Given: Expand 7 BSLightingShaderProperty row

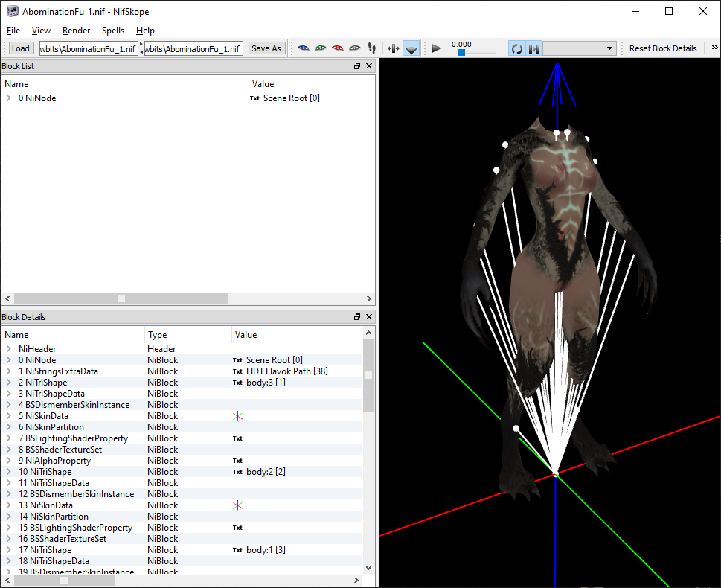Looking at the screenshot, I should click(x=8, y=438).
